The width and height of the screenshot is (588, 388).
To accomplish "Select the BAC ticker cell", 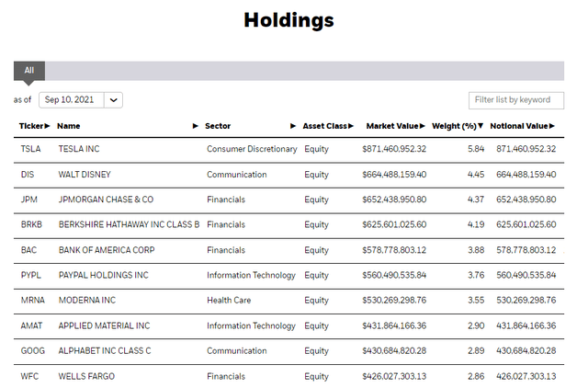I will (x=28, y=250).
